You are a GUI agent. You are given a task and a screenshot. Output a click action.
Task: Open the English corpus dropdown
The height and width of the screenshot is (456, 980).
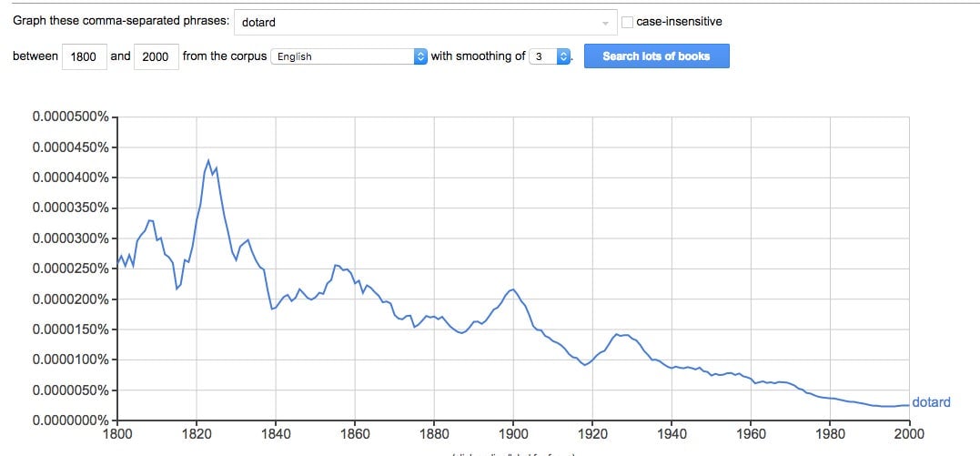pyautogui.click(x=349, y=56)
